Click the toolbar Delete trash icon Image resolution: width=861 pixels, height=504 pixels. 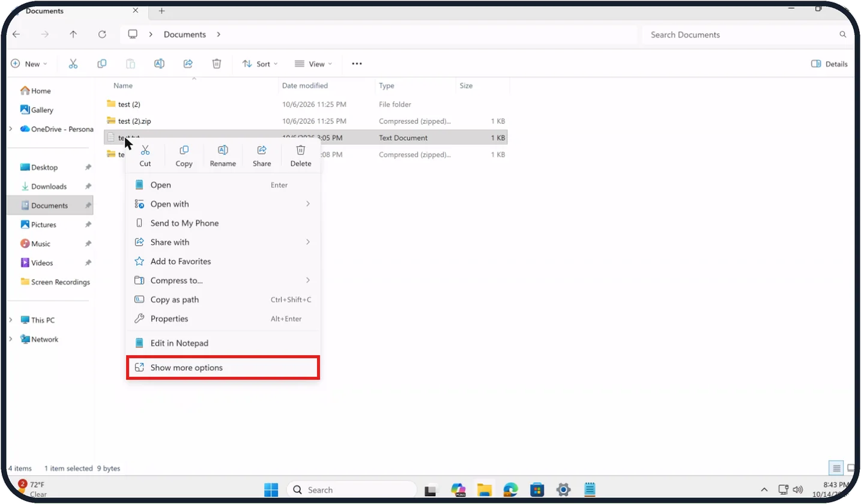[x=217, y=64]
